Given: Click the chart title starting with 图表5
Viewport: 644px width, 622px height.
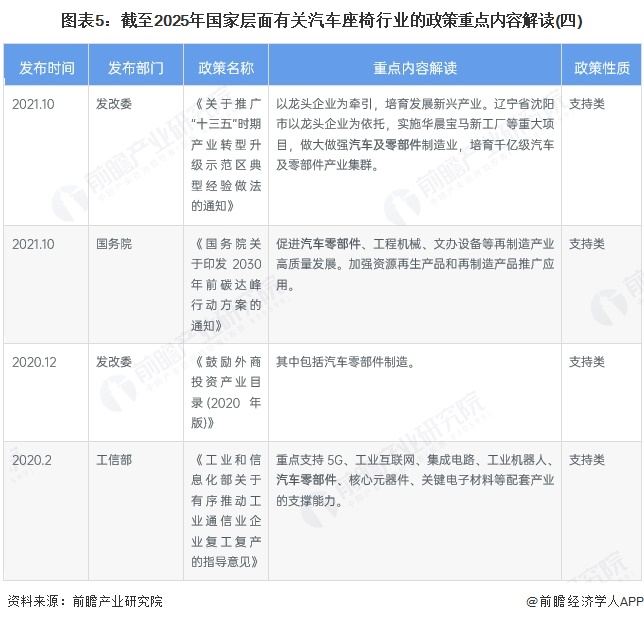Looking at the screenshot, I should pyautogui.click(x=321, y=19).
